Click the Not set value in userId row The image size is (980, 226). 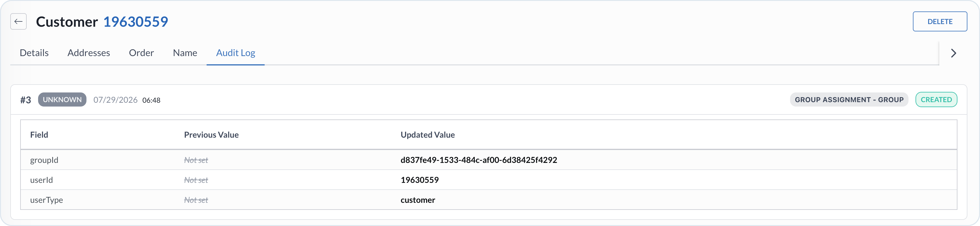coord(196,180)
